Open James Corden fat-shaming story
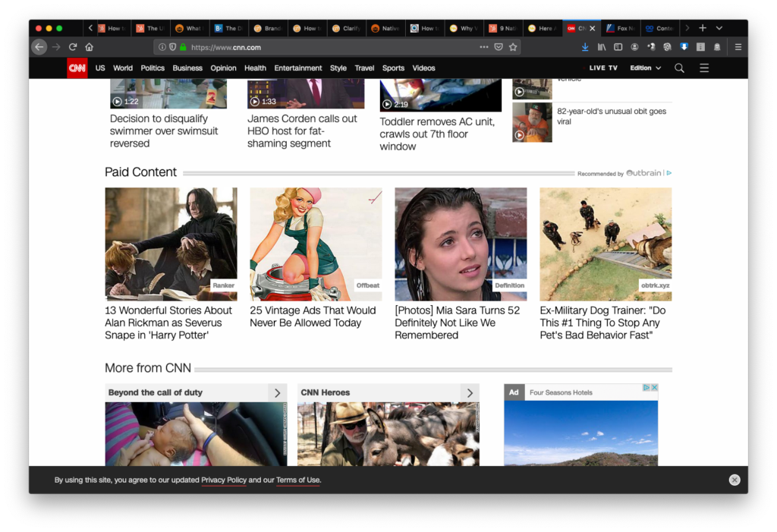 (x=302, y=131)
